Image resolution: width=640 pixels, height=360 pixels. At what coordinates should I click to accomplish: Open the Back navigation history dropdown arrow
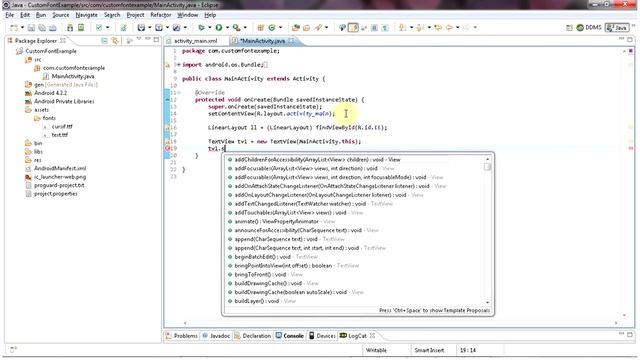(x=457, y=28)
